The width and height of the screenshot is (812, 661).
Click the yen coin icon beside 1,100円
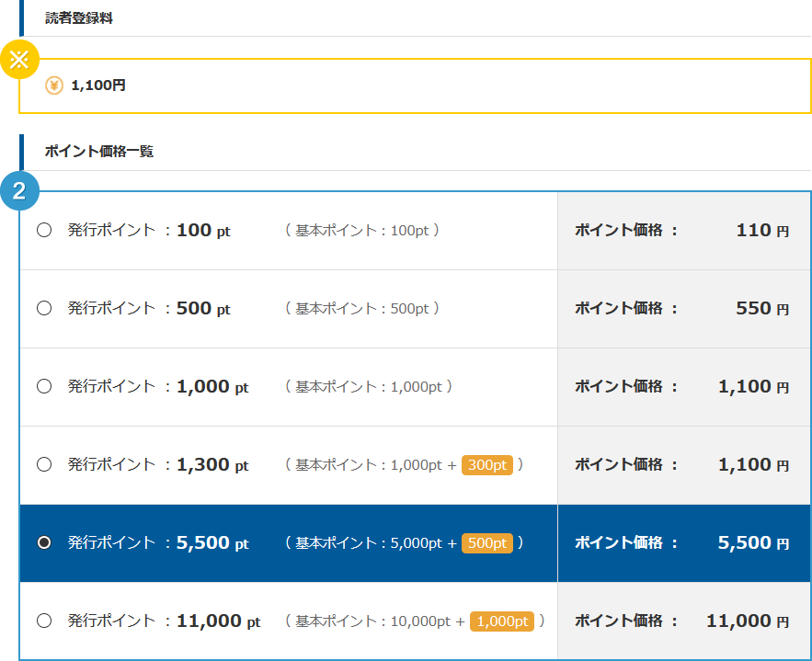[52, 85]
